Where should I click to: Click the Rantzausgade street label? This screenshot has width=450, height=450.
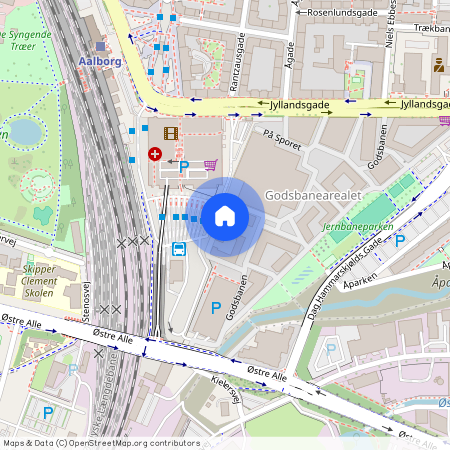(x=237, y=62)
